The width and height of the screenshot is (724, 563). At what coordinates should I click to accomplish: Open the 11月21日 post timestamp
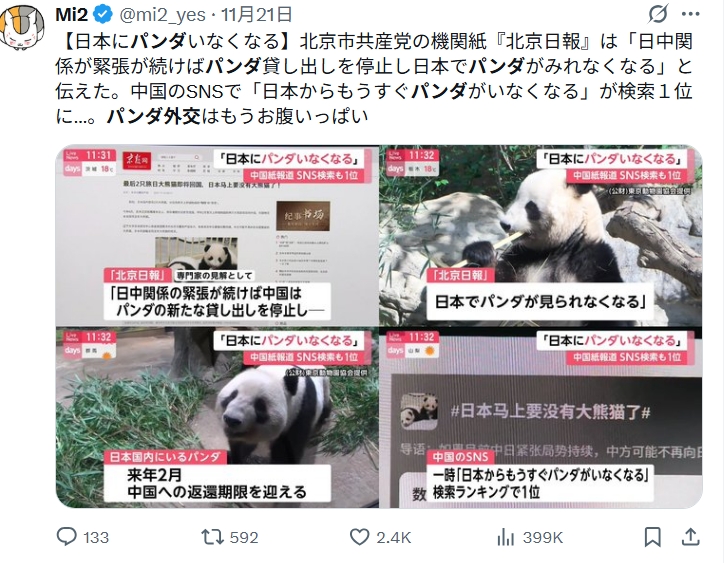pyautogui.click(x=257, y=15)
